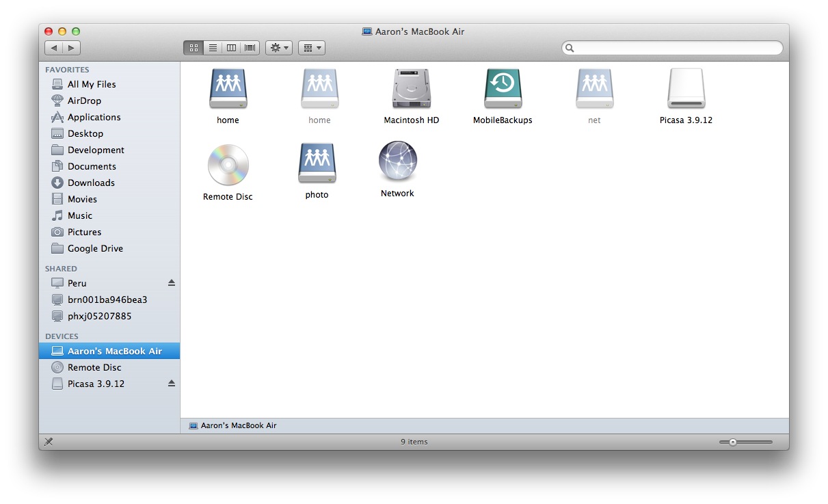Select the Picasa 3.9.12 disk image icon

click(686, 90)
